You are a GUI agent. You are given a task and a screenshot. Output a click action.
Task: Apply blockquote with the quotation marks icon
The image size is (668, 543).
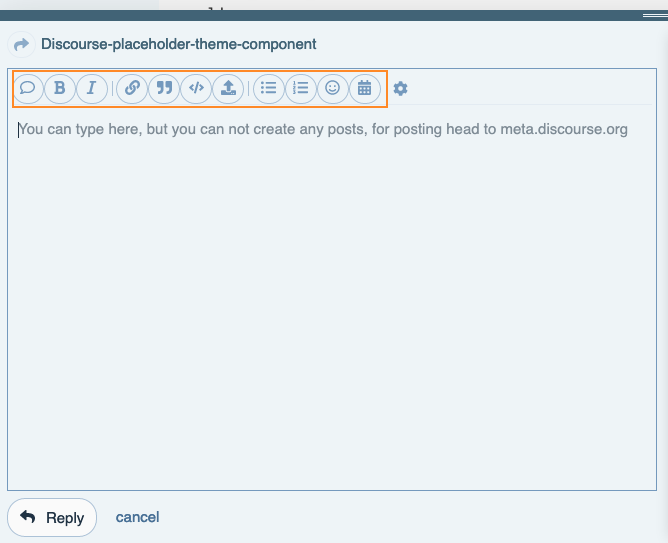coord(164,88)
